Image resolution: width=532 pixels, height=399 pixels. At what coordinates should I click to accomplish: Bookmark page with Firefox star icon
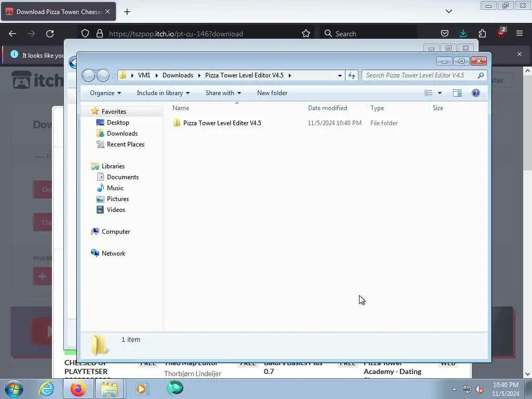[x=305, y=34]
